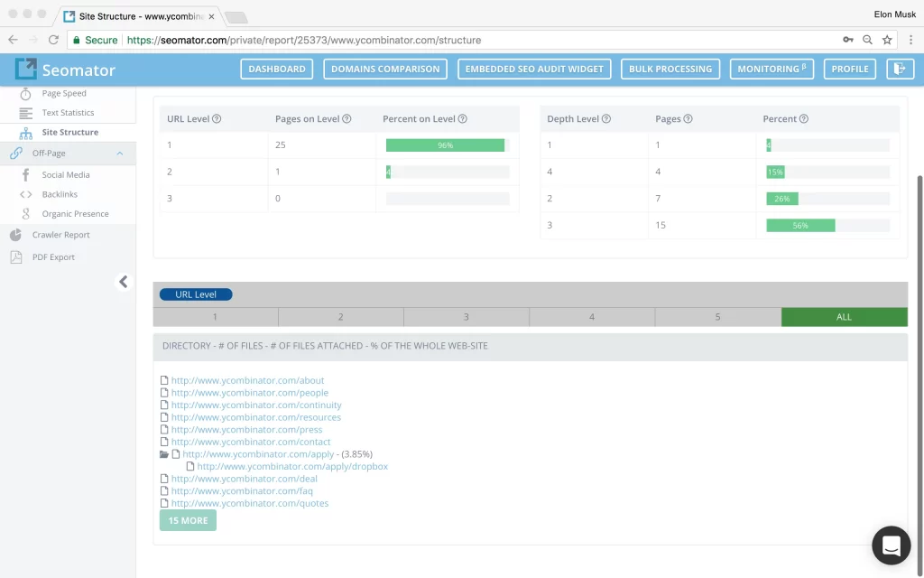Open the Dashboard menu item
Screen dimensions: 924x578
click(x=276, y=69)
